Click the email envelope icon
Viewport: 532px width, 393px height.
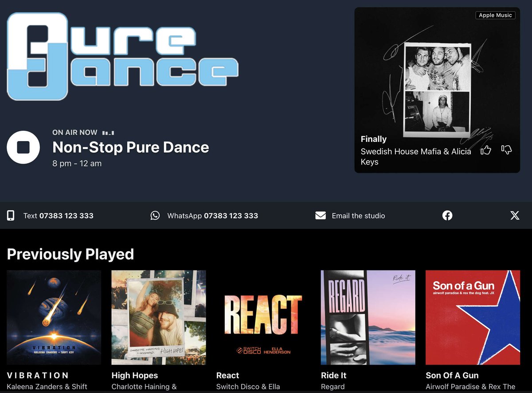tap(321, 216)
